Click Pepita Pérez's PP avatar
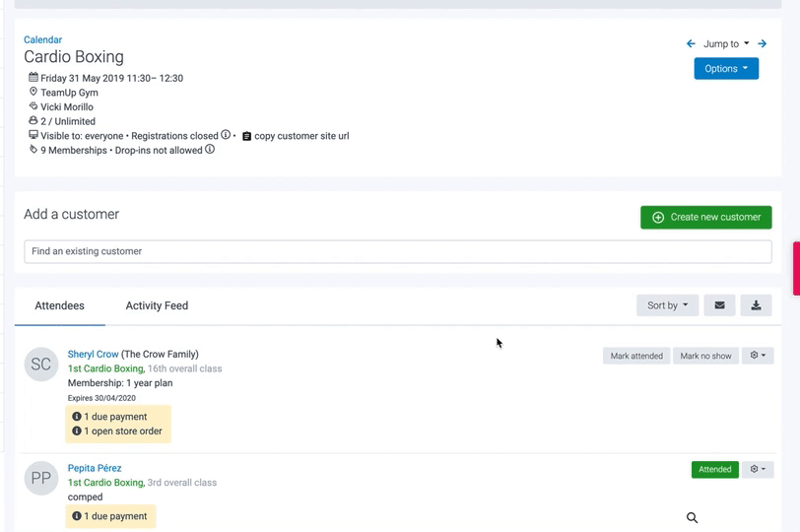This screenshot has width=800, height=532. (x=41, y=479)
